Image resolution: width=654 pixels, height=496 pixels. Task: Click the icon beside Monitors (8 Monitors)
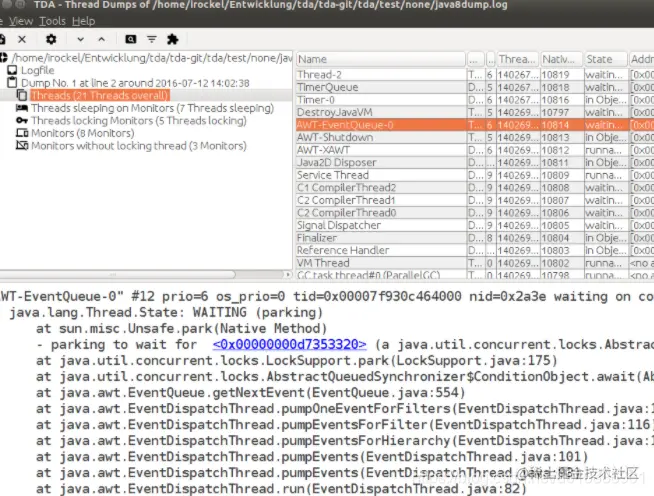coord(22,133)
